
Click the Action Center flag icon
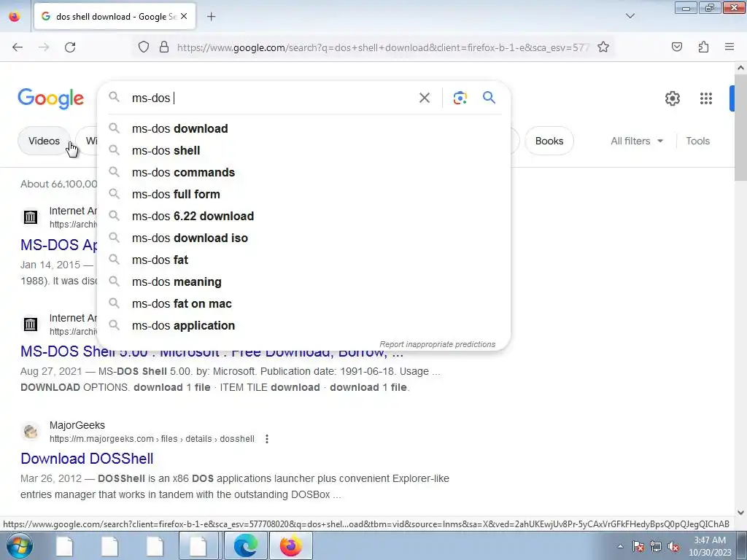click(638, 547)
